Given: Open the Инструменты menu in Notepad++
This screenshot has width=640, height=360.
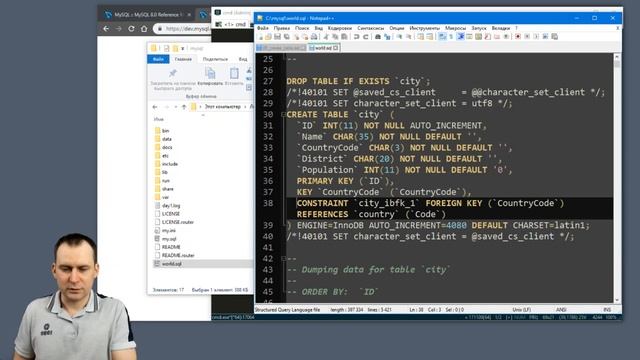Looking at the screenshot, I should coord(424,28).
